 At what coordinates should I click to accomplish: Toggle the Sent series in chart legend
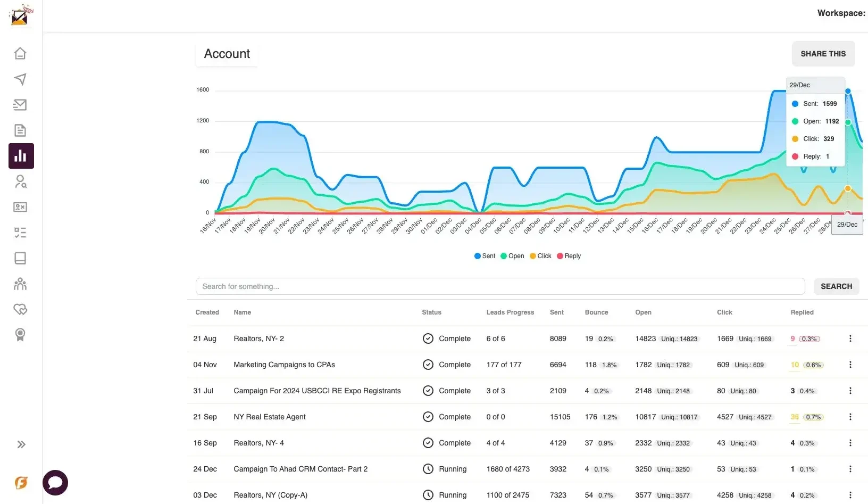coord(484,256)
